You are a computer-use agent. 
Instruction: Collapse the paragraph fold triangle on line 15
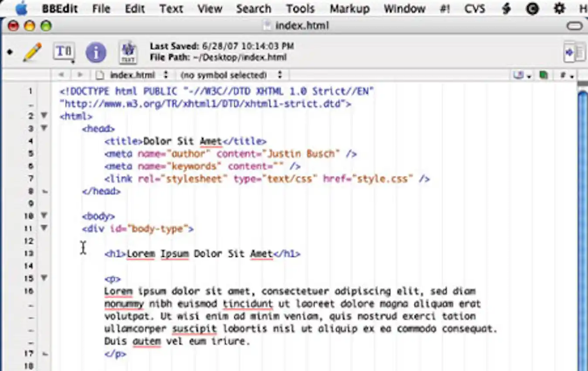[44, 278]
